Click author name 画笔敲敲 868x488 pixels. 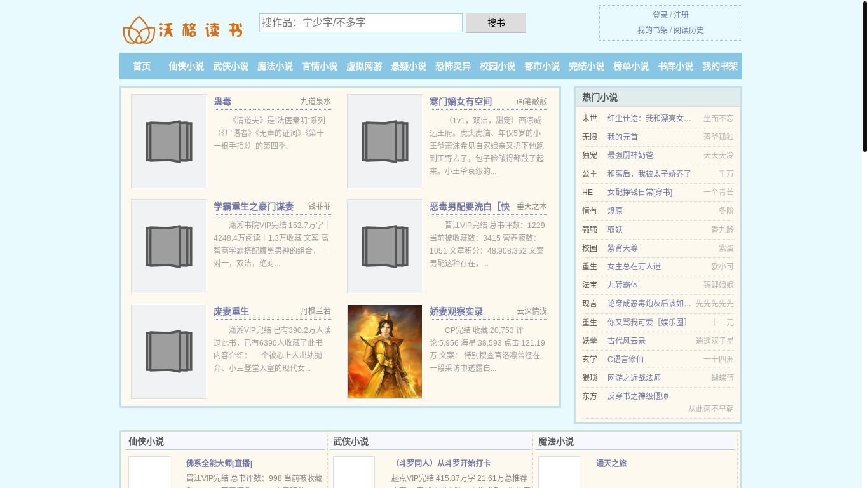point(532,102)
